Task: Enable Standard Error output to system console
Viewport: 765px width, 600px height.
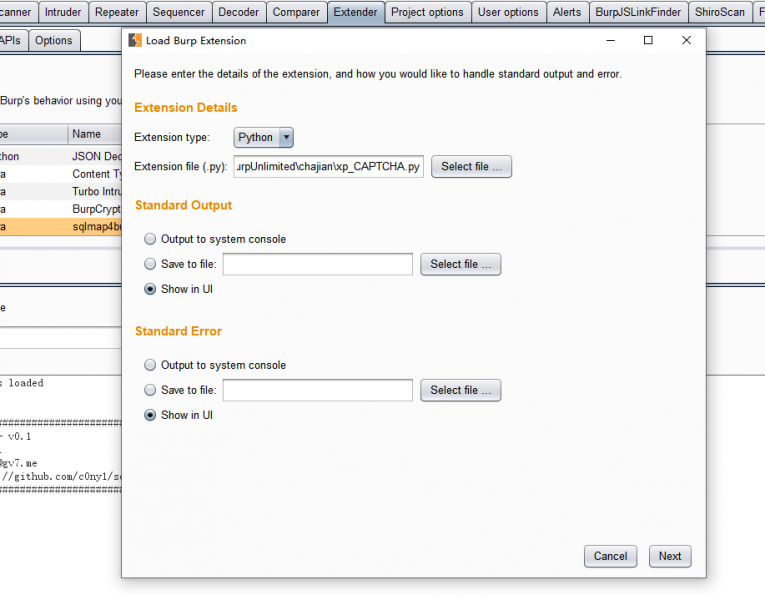Action: [151, 365]
